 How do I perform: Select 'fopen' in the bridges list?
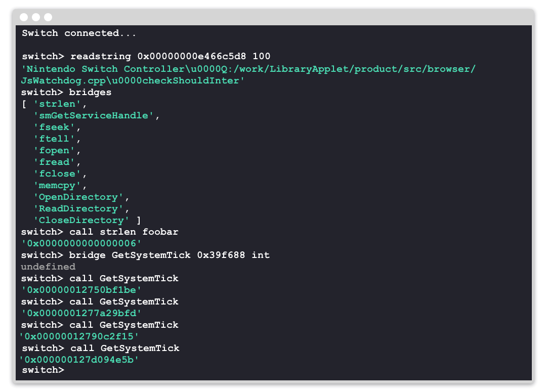tap(54, 151)
